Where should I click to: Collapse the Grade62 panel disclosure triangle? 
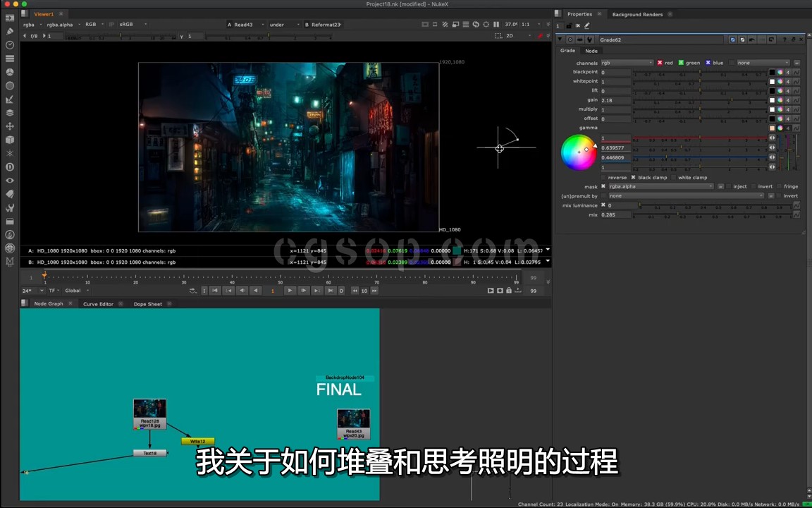(560, 40)
